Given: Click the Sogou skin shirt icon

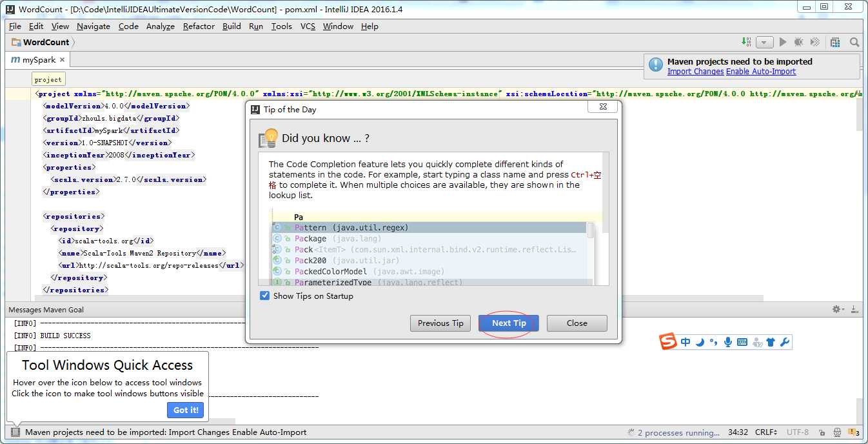Looking at the screenshot, I should [x=771, y=342].
